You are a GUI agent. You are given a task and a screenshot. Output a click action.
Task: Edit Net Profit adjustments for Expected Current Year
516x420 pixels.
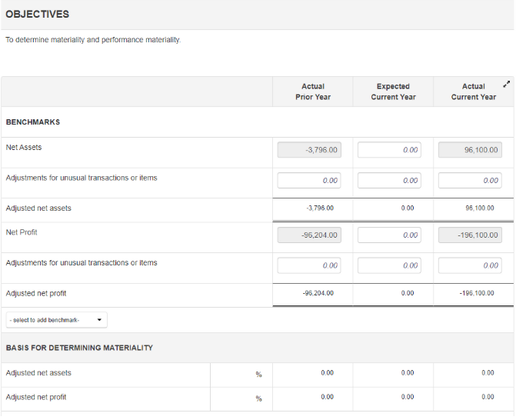click(x=389, y=265)
